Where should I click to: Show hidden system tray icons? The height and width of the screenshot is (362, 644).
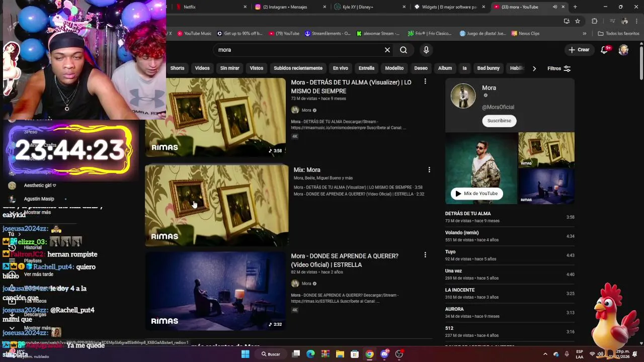[x=545, y=354]
